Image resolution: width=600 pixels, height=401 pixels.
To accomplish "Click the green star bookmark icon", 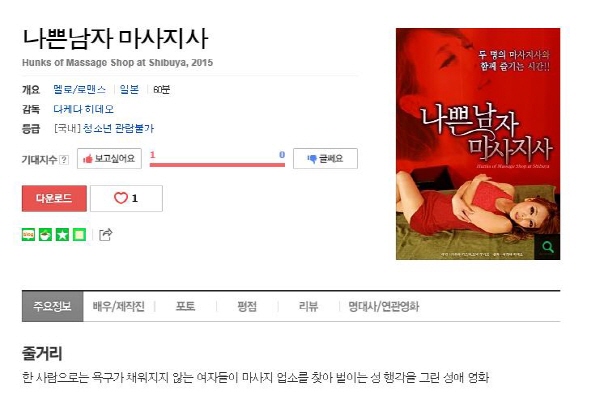I will [x=62, y=235].
